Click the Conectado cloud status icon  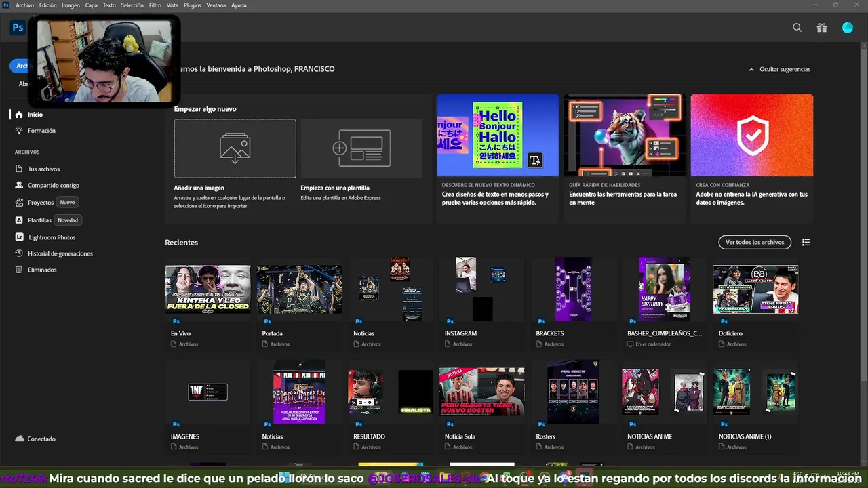pos(19,439)
